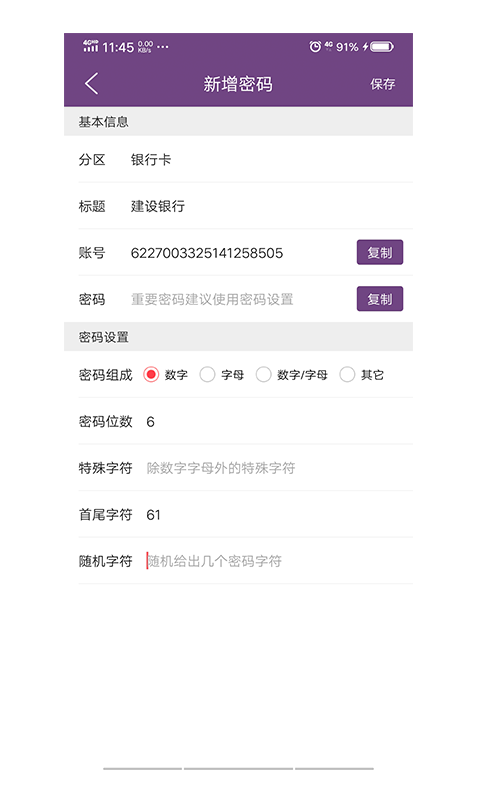
Task: Tap the three-dot status bar icon
Action: point(163,47)
